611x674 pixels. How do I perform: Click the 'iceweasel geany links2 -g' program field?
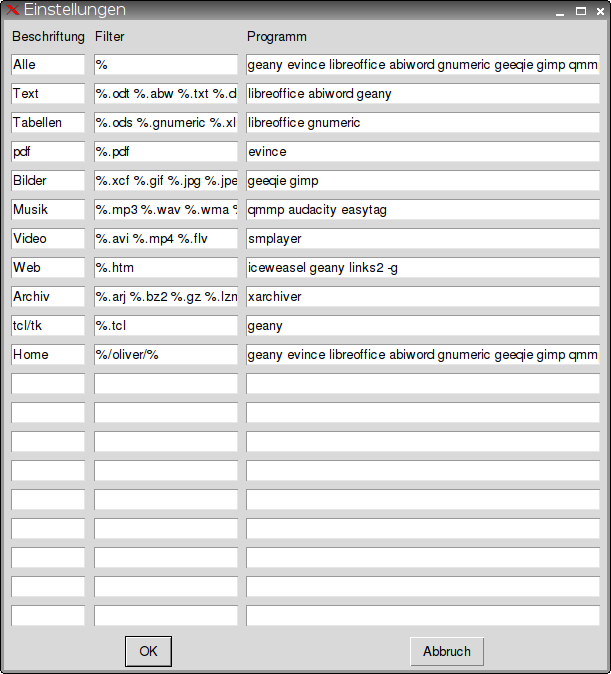click(423, 267)
